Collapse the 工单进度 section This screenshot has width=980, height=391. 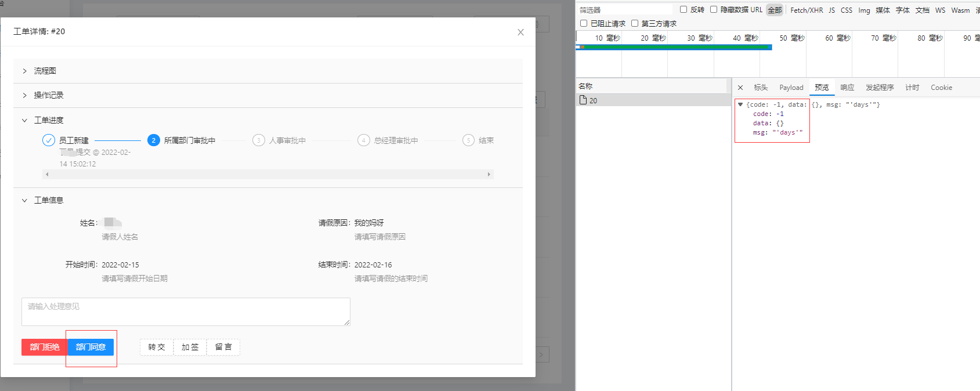click(x=267, y=120)
